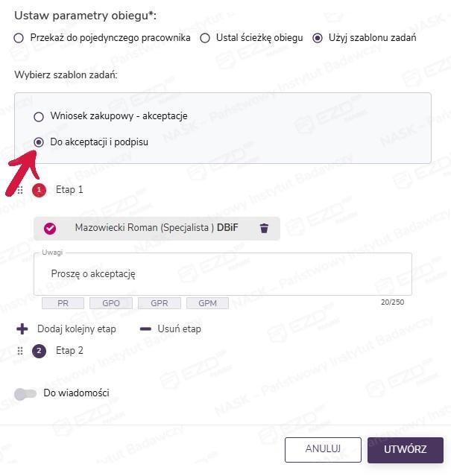Click the Etap 1 drag handle

tap(20, 190)
